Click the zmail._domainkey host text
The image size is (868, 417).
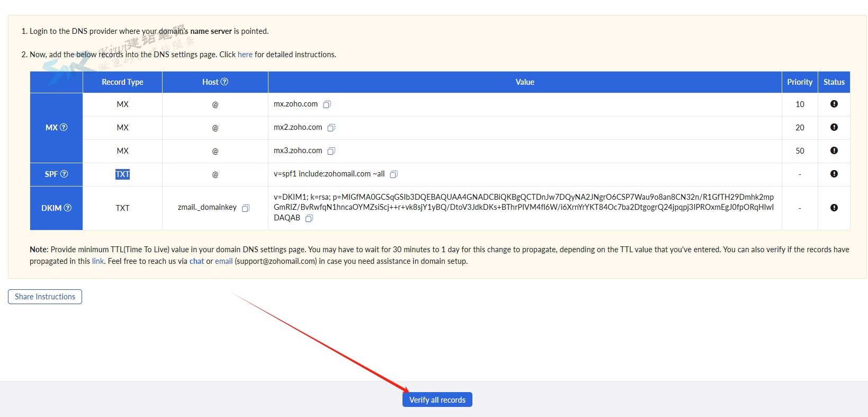[x=207, y=208]
